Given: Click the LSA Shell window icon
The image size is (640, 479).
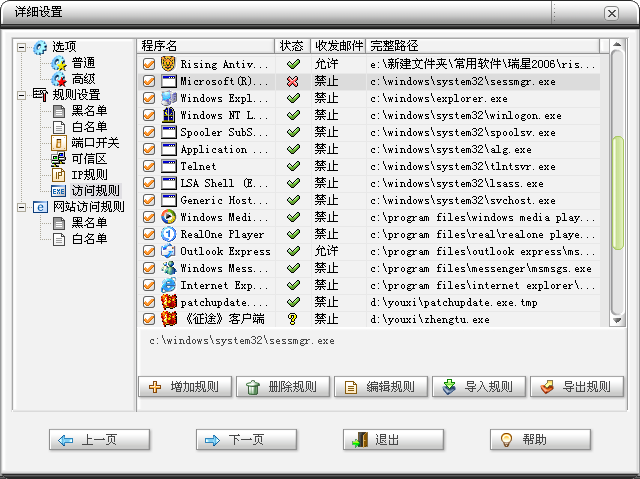Looking at the screenshot, I should coord(169,183).
